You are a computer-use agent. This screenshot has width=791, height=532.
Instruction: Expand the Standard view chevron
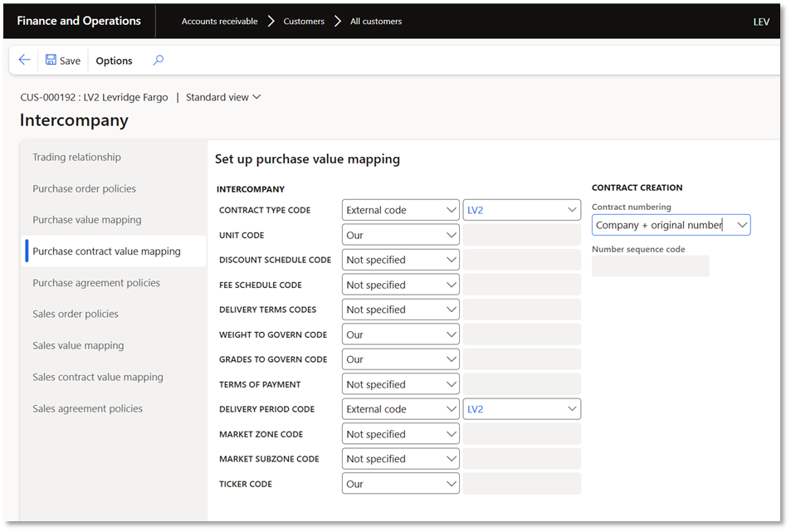[x=256, y=97]
